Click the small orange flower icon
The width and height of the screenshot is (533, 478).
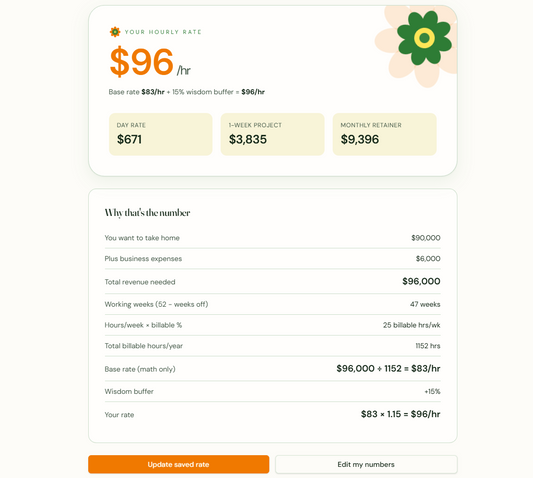tap(115, 32)
